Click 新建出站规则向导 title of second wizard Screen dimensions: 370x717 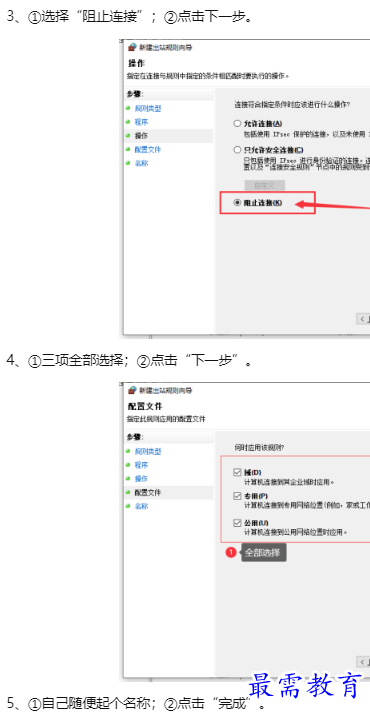click(166, 390)
